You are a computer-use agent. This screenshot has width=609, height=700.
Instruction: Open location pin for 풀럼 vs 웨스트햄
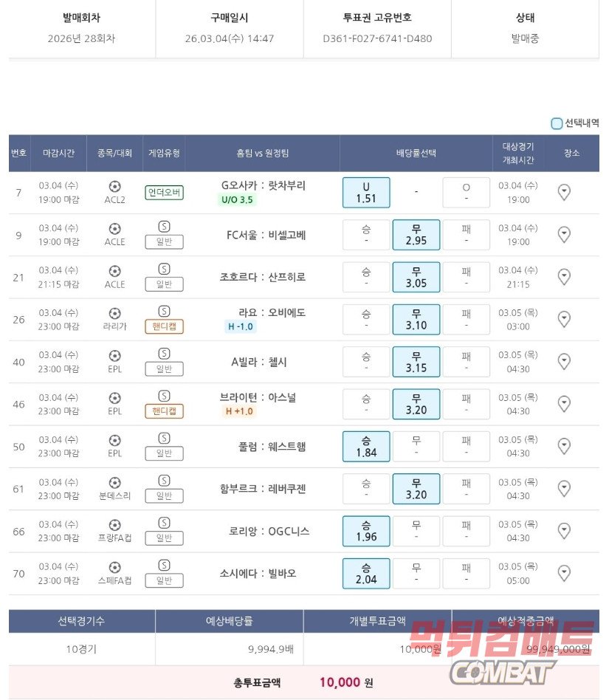pos(564,446)
